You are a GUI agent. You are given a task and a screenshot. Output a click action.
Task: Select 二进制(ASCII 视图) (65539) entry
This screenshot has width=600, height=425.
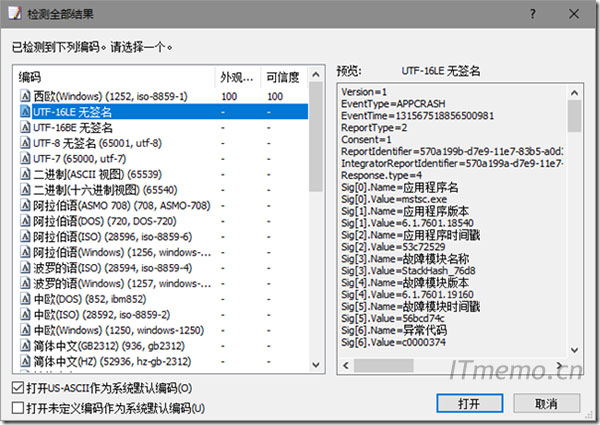pyautogui.click(x=97, y=174)
